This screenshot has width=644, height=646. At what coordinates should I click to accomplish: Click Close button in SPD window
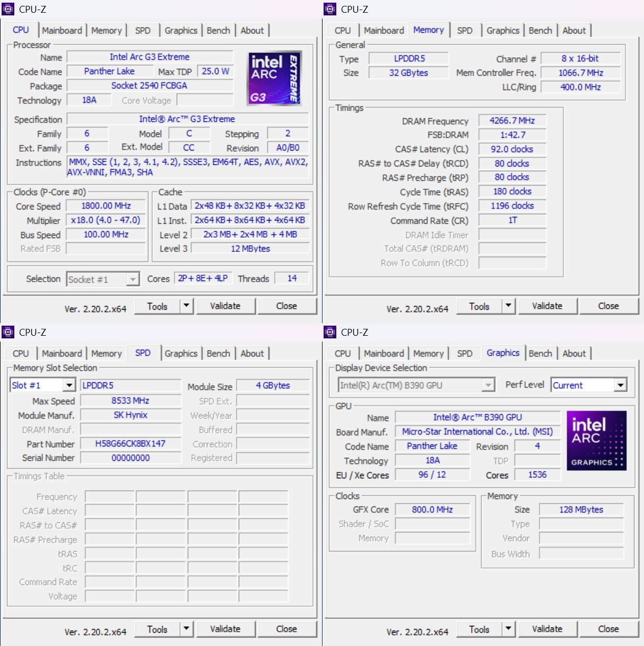tap(286, 628)
